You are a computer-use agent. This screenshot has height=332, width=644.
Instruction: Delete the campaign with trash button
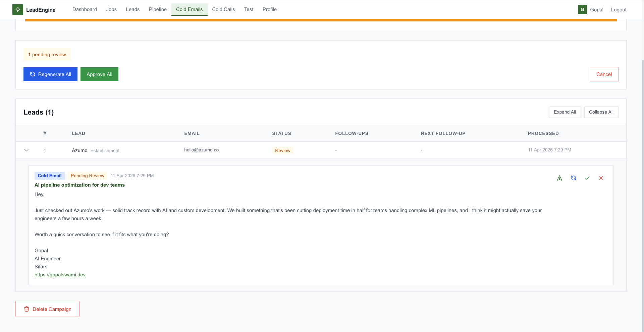[47, 309]
